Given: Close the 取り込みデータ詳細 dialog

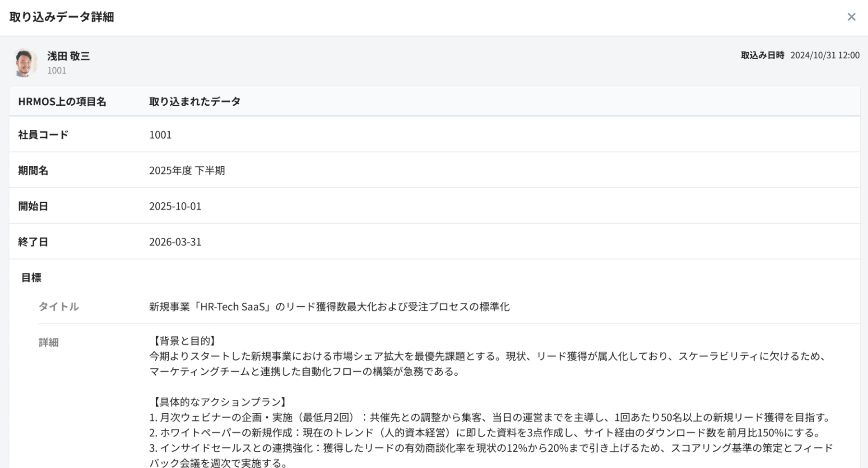Looking at the screenshot, I should (x=851, y=17).
